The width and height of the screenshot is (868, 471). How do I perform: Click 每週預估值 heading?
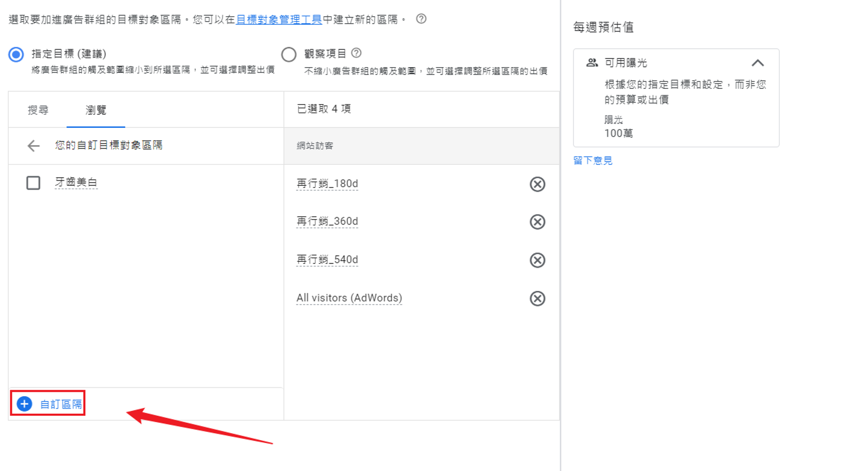(x=603, y=27)
